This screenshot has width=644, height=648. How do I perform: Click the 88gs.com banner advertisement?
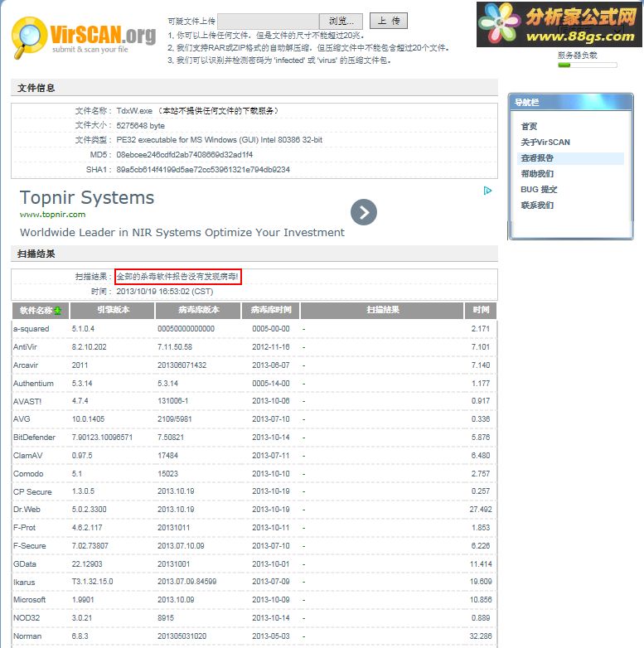point(559,24)
